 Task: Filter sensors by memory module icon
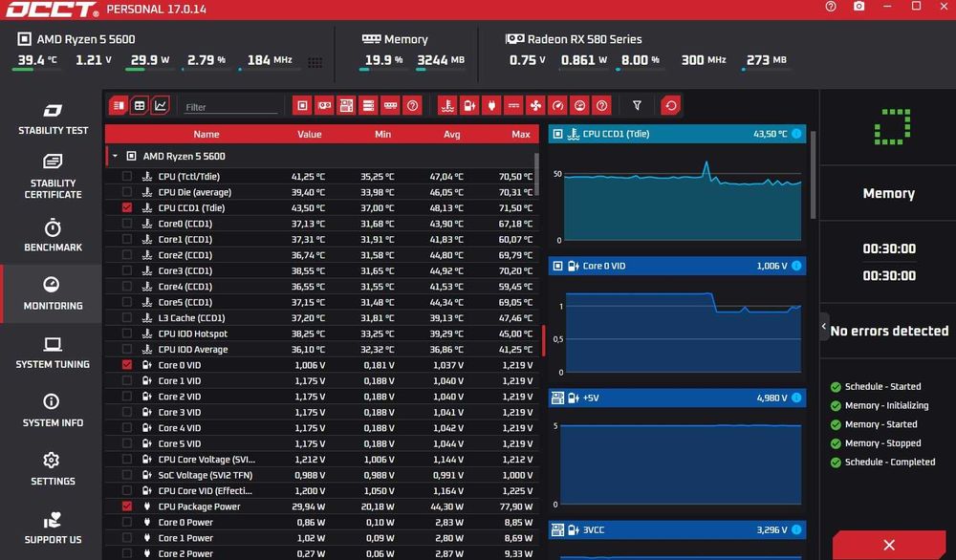[x=390, y=106]
